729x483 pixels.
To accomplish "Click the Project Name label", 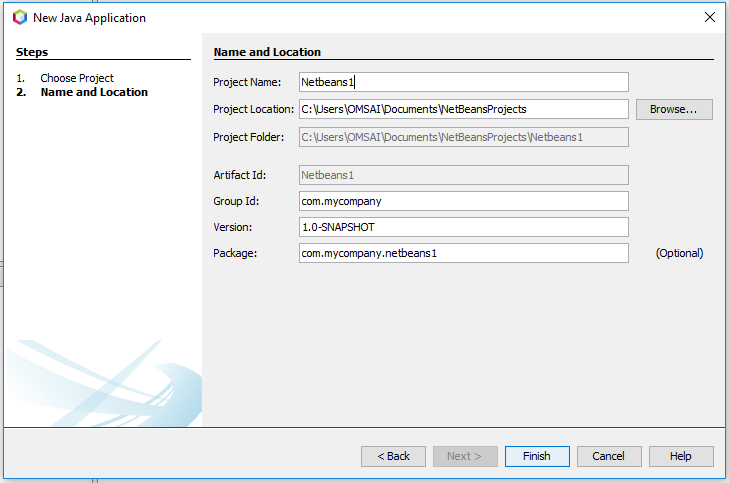I will click(248, 82).
